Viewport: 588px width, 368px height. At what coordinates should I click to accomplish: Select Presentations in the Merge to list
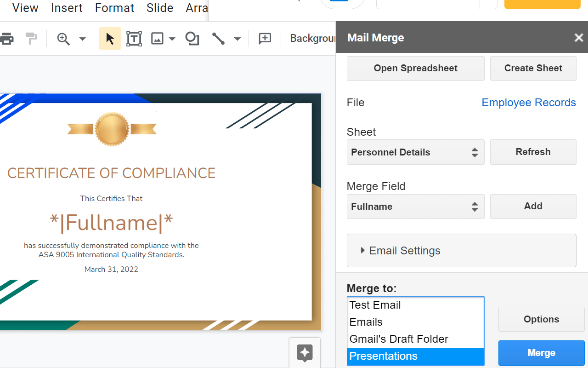pos(383,356)
